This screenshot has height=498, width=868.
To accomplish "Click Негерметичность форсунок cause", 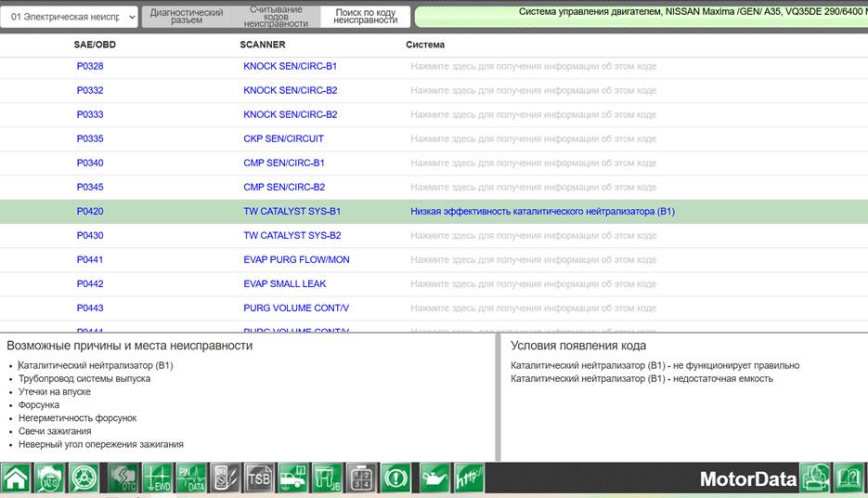I will tap(77, 418).
